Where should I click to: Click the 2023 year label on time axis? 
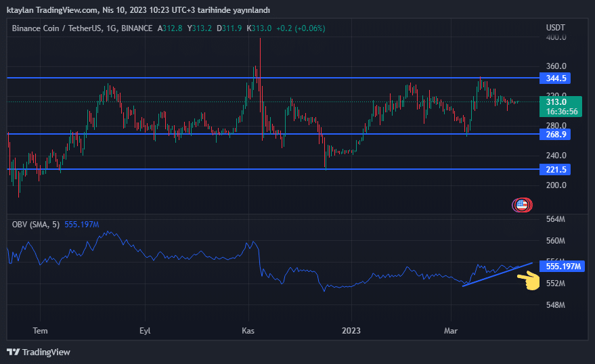(351, 331)
